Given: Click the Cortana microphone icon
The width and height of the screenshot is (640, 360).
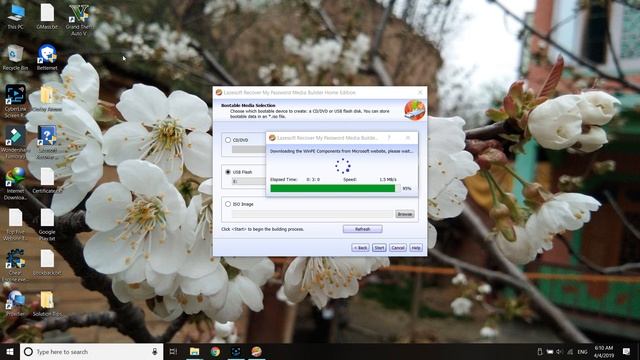Looking at the screenshot, I should click(x=155, y=351).
